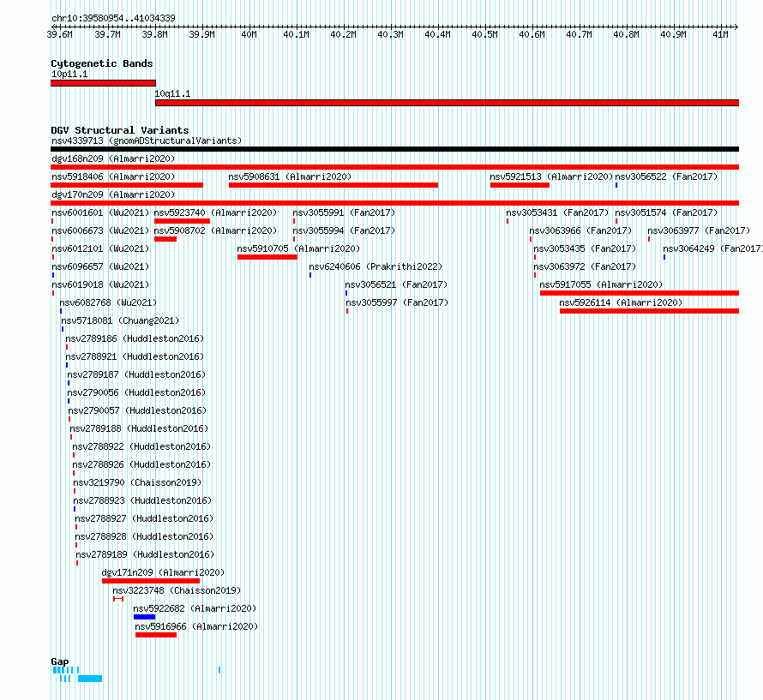Click nsv5921513 (Almarri2020) label
Image resolution: width=763 pixels, height=700 pixels.
pyautogui.click(x=551, y=176)
